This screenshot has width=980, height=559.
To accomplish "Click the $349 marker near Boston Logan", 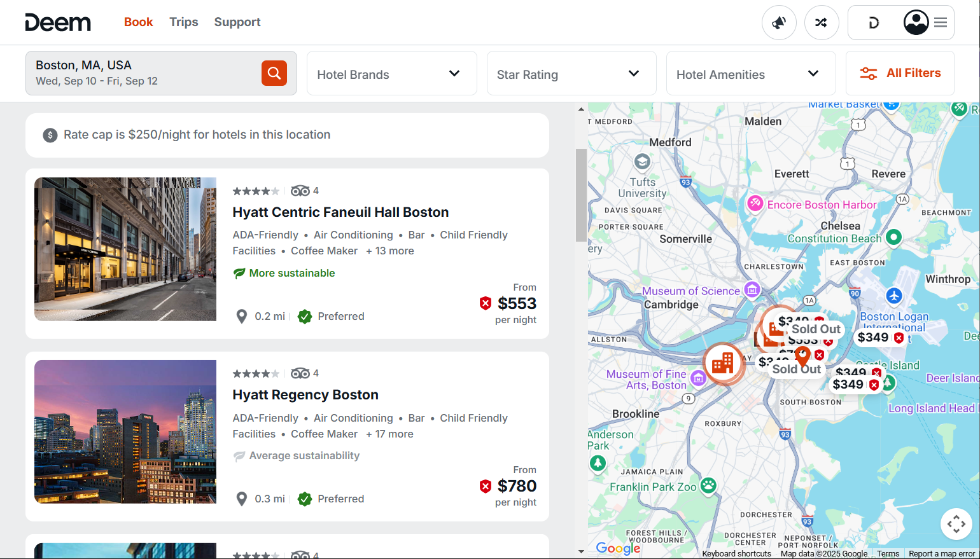I will point(881,338).
